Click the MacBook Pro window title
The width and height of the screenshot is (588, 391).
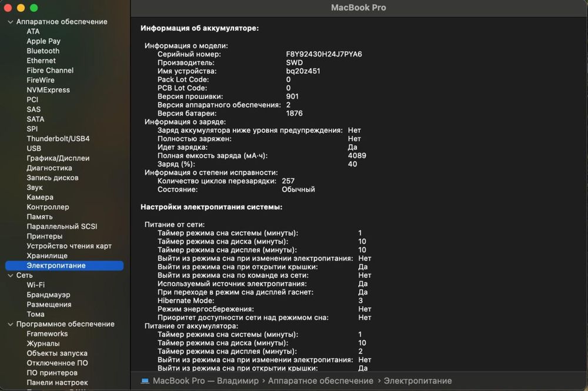point(358,8)
